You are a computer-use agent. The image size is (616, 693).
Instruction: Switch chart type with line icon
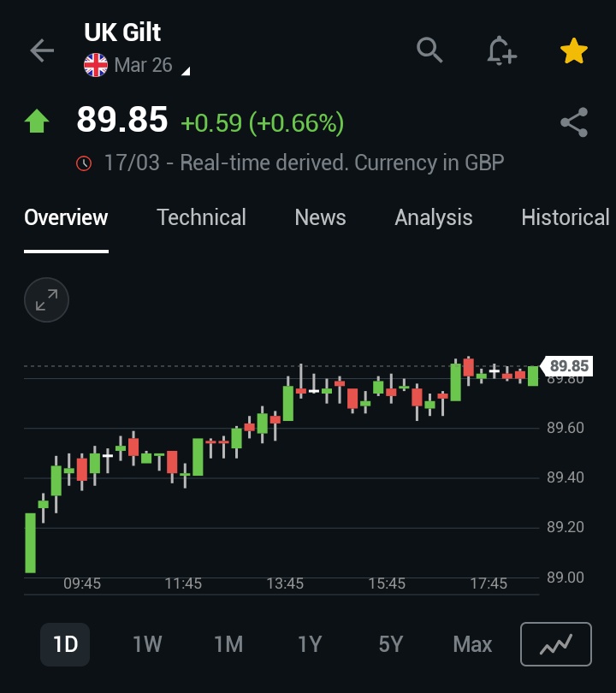[x=556, y=644]
